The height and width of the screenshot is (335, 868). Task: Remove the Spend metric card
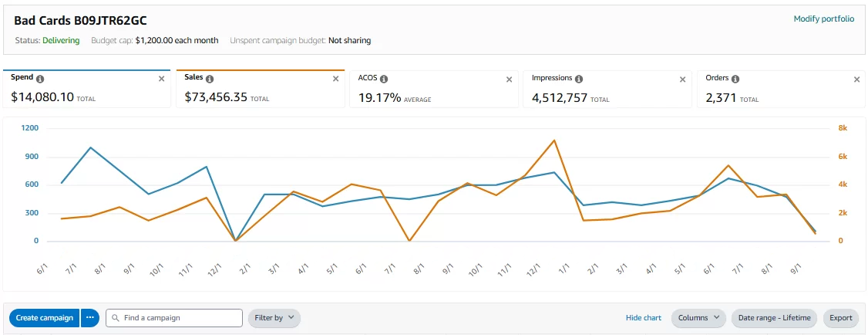(162, 79)
